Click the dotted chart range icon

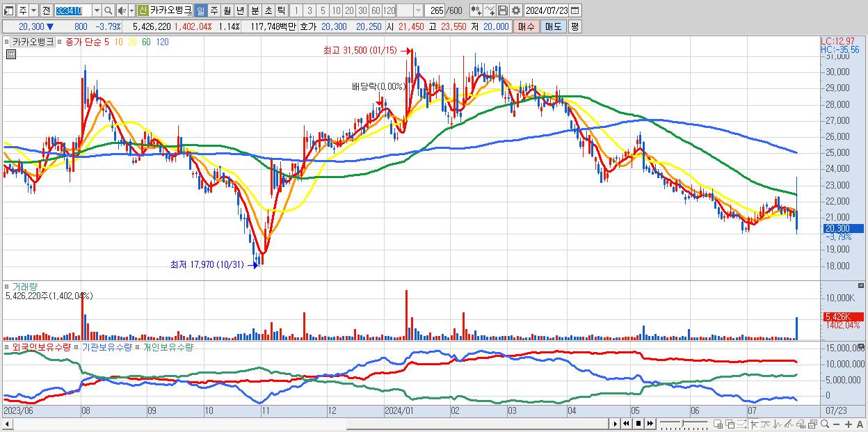pos(741,424)
